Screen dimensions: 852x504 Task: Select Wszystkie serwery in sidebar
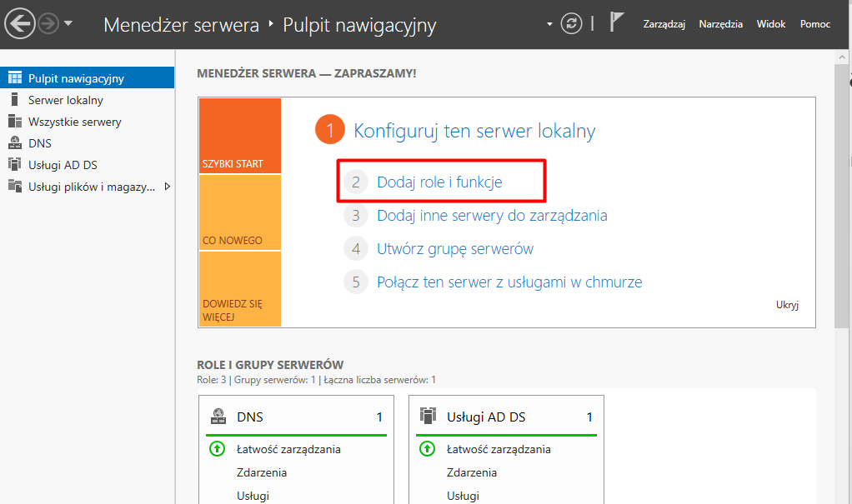[x=74, y=122]
